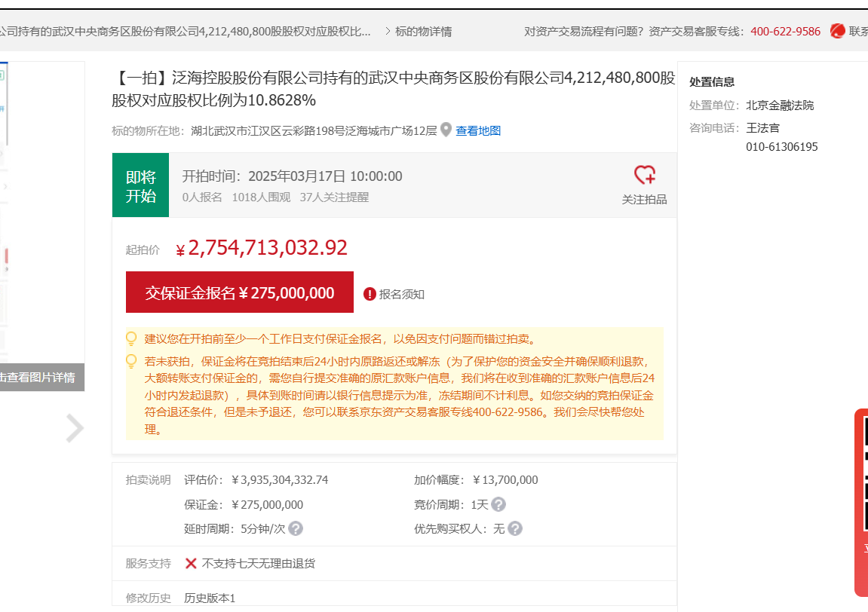
Task: Click the next image chevron arrow
Action: 74,428
